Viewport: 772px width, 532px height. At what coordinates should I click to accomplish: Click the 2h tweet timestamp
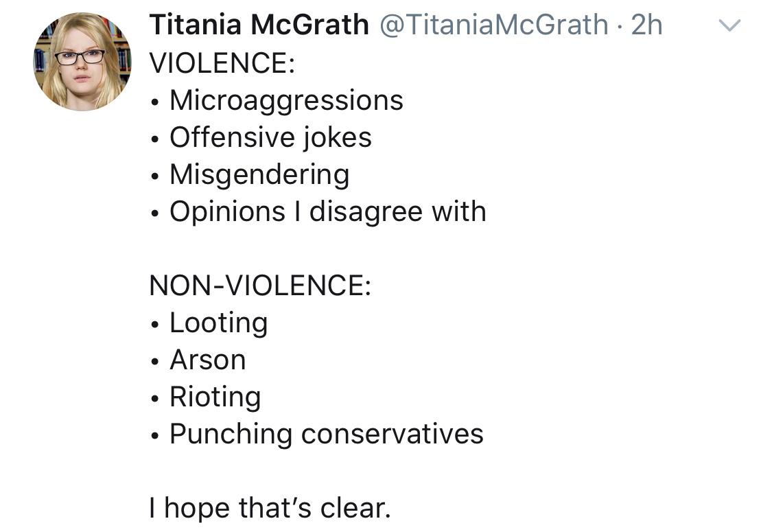pyautogui.click(x=646, y=25)
